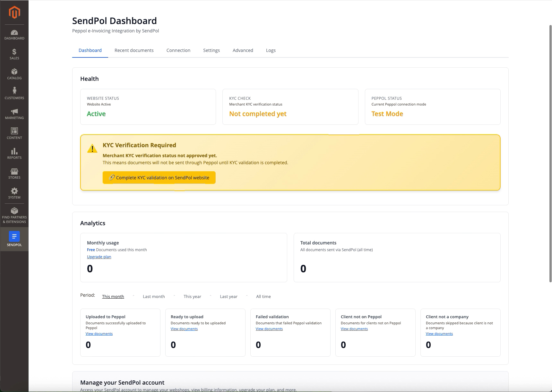Image resolution: width=552 pixels, height=392 pixels.
Task: View documents under Client not a company
Action: (x=439, y=334)
